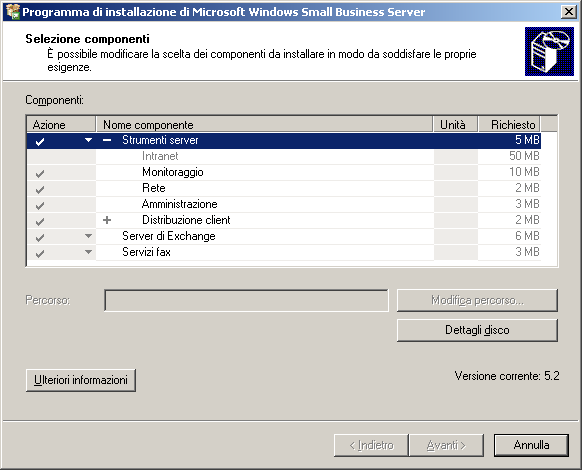This screenshot has width=582, height=470.
Task: Click Ulteriori informazioni button
Action: (81, 380)
